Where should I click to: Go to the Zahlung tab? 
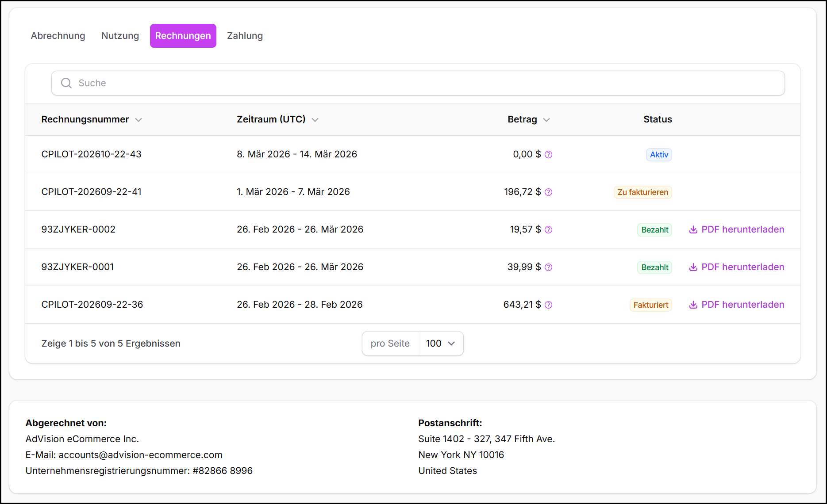(245, 36)
